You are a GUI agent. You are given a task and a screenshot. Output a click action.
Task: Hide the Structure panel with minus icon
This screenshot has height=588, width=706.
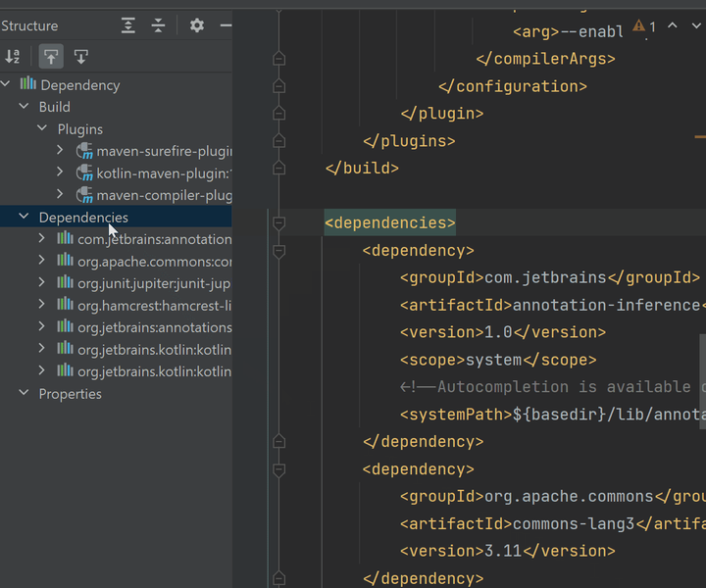(227, 25)
